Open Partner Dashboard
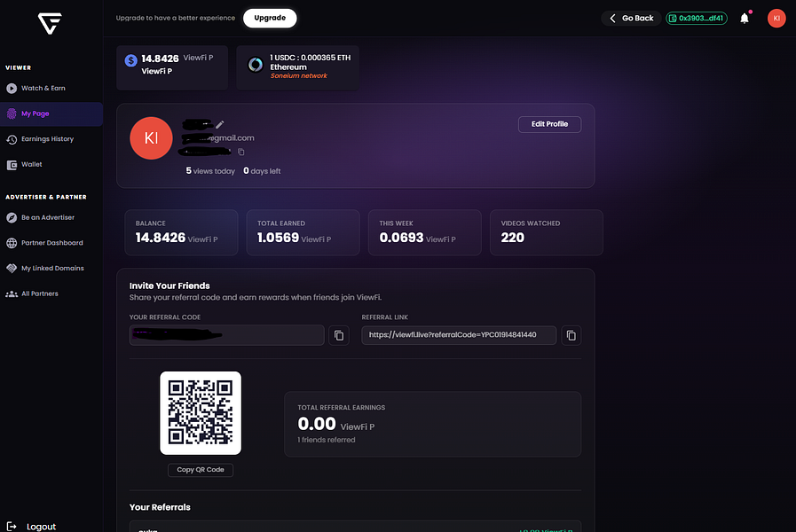Screen dimensions: 796x532 51,243
